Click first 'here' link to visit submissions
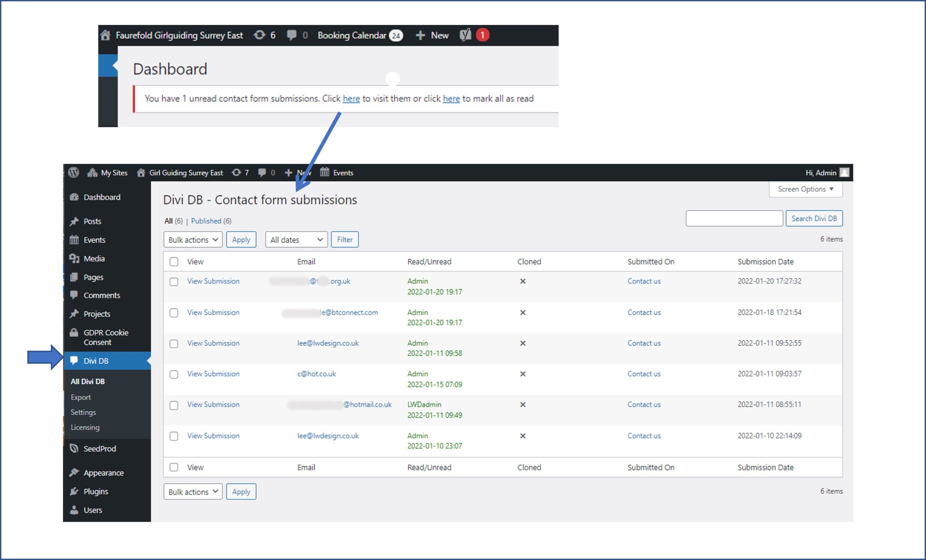Viewport: 926px width, 560px height. (x=351, y=98)
